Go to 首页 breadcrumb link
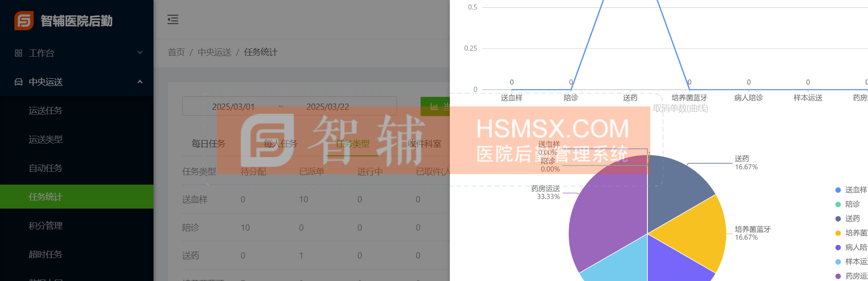The height and width of the screenshot is (281, 868). click(176, 52)
